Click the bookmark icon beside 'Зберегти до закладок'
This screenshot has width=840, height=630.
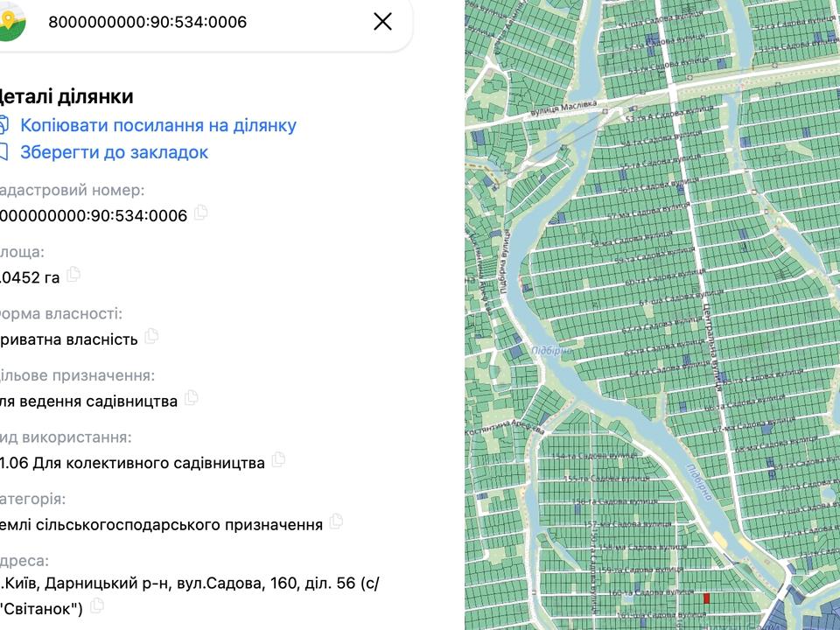3,152
